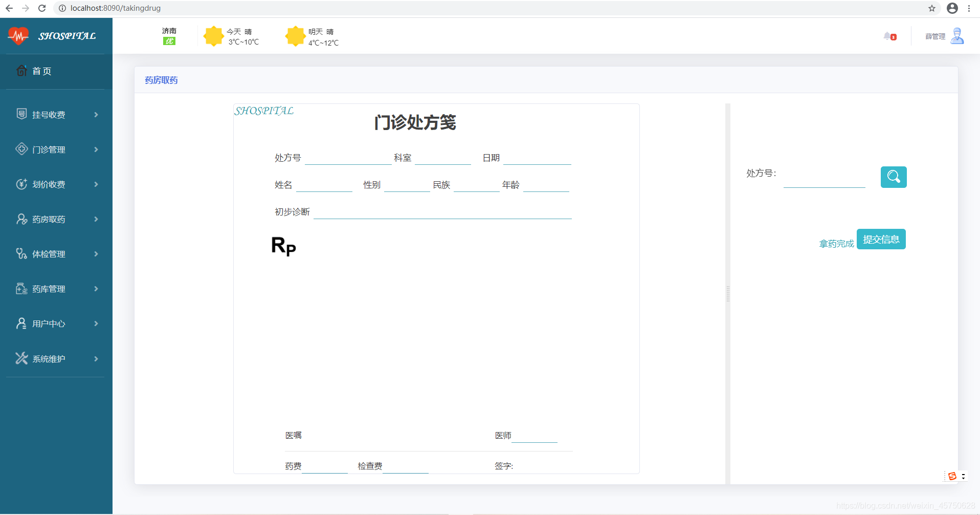Click the 系统维护 tools icon

pos(21,358)
